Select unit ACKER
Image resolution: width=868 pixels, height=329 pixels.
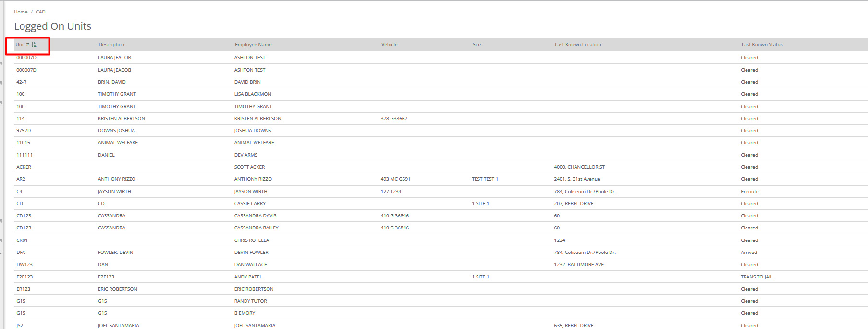[x=24, y=167]
